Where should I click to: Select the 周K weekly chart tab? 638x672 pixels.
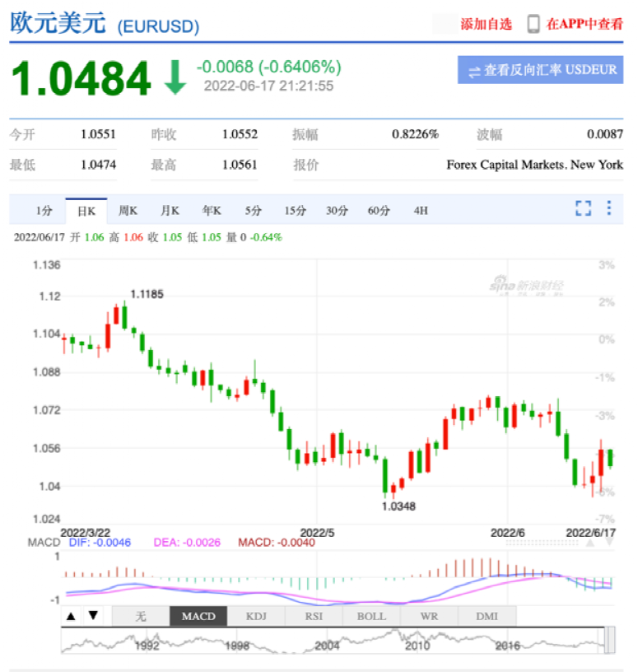click(128, 211)
